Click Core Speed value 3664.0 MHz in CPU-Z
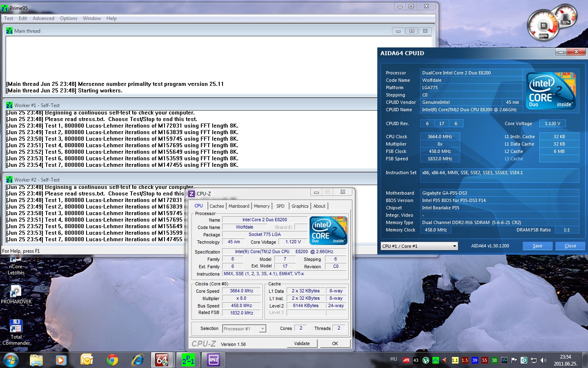Image resolution: width=588 pixels, height=368 pixels. [x=242, y=291]
